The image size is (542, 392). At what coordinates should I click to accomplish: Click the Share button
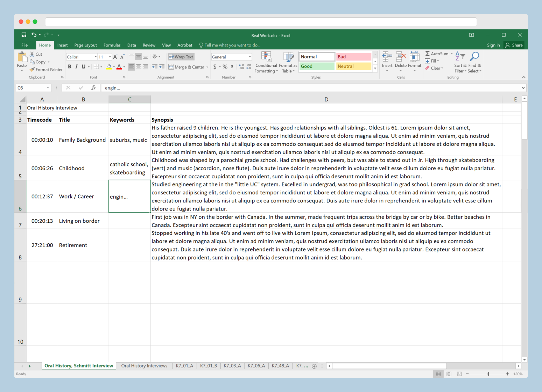pos(514,45)
